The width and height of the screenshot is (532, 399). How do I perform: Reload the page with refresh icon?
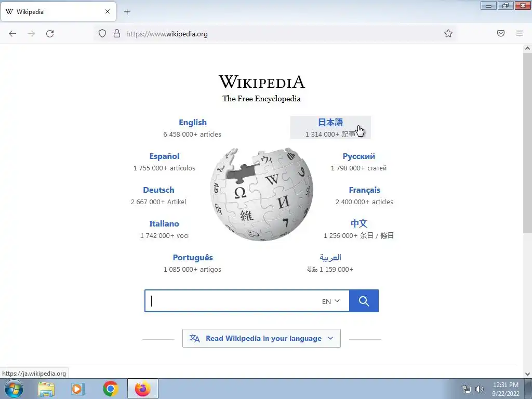pyautogui.click(x=50, y=34)
